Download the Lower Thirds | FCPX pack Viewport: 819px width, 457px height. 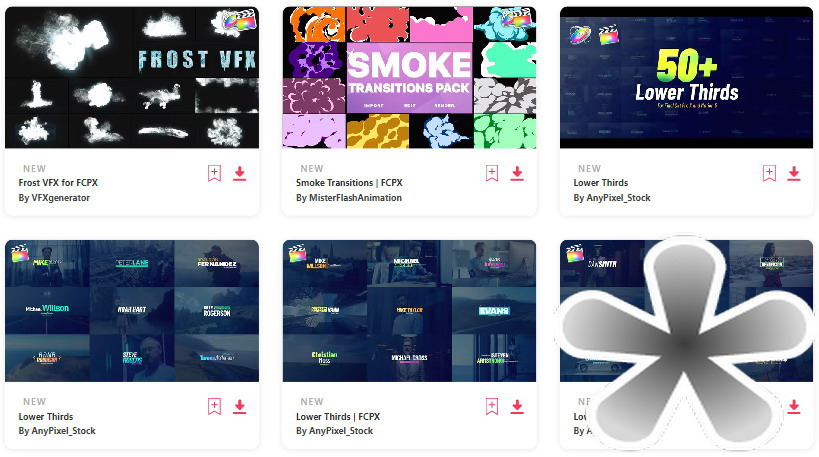point(517,406)
